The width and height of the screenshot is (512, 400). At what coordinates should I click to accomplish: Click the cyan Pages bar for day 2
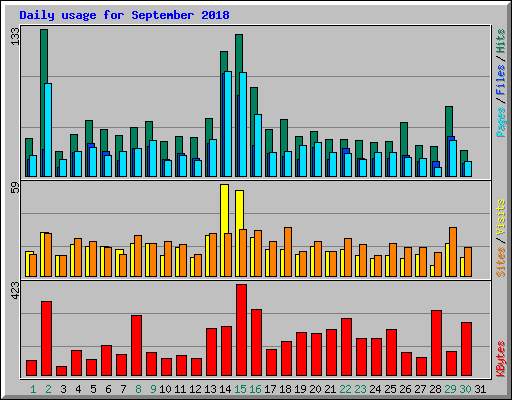pos(48,130)
